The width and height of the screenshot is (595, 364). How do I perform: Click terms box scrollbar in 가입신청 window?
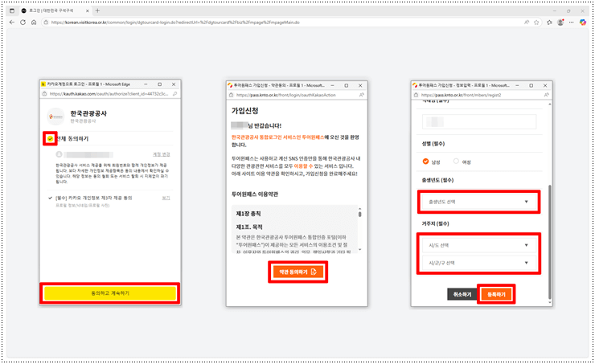(359, 215)
